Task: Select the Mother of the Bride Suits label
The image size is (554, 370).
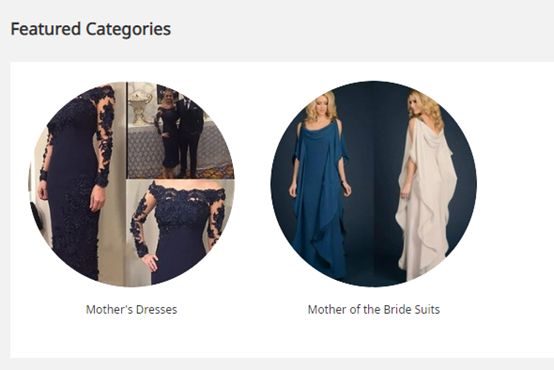Action: click(373, 310)
